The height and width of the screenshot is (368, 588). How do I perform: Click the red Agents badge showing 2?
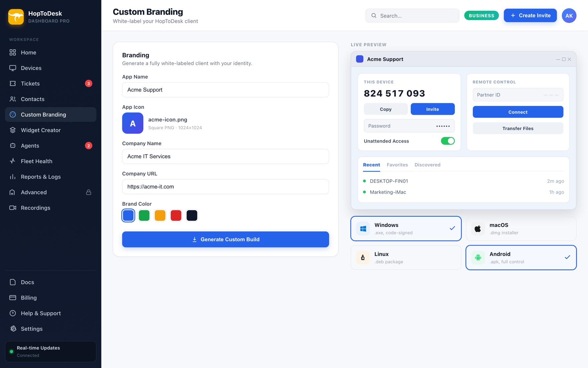89,146
